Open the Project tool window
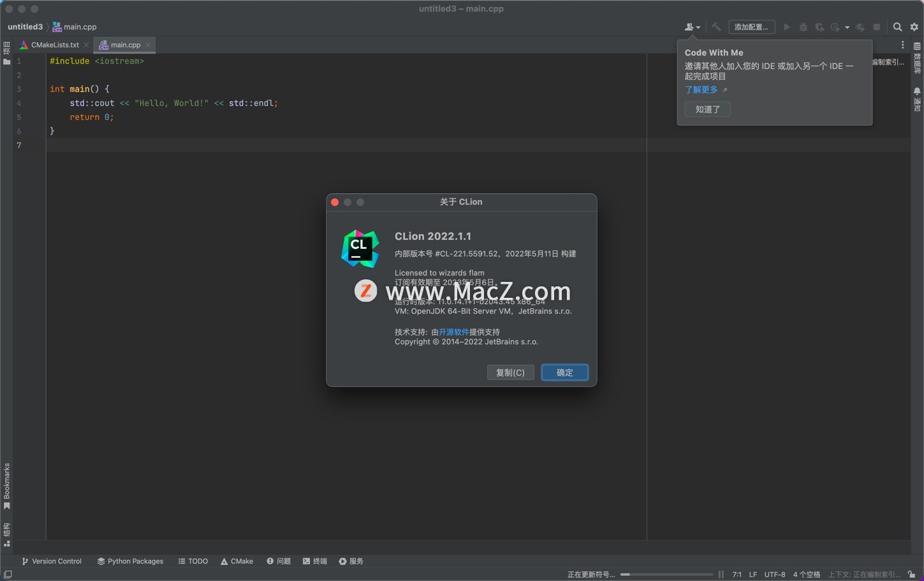Viewport: 924px width, 581px height. pyautogui.click(x=6, y=53)
